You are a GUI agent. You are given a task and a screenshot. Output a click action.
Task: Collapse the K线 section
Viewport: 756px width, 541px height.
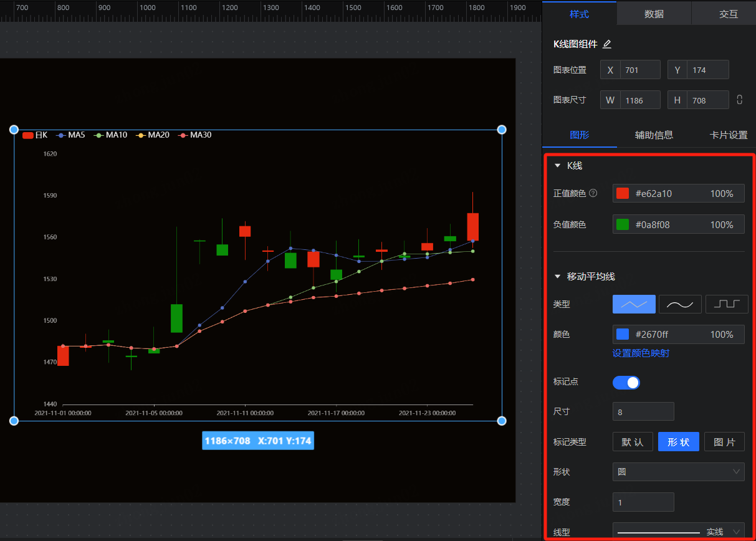(557, 166)
